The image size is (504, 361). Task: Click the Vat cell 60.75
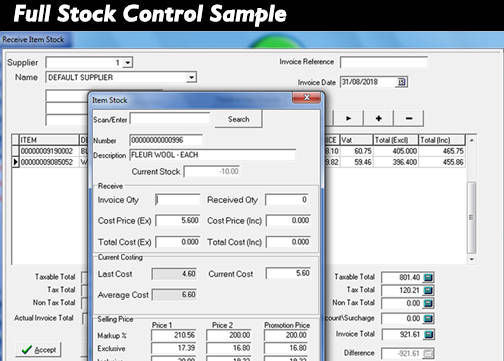(356, 151)
